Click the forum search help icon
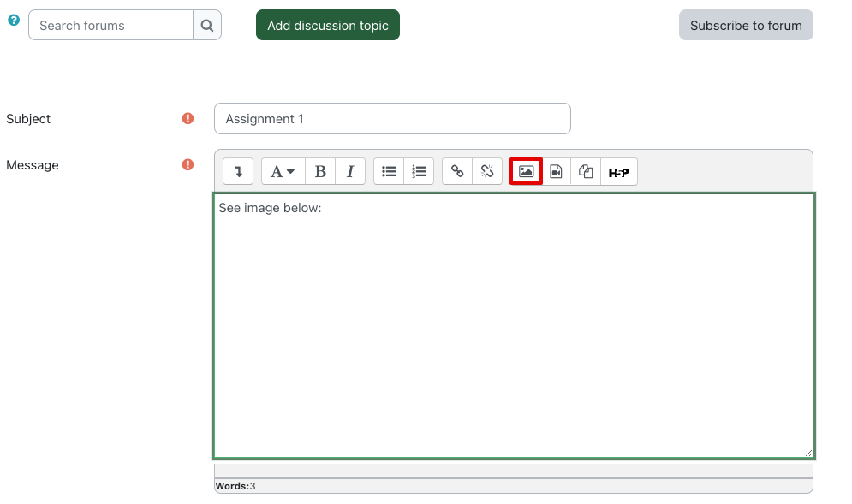852x504 pixels. [14, 20]
